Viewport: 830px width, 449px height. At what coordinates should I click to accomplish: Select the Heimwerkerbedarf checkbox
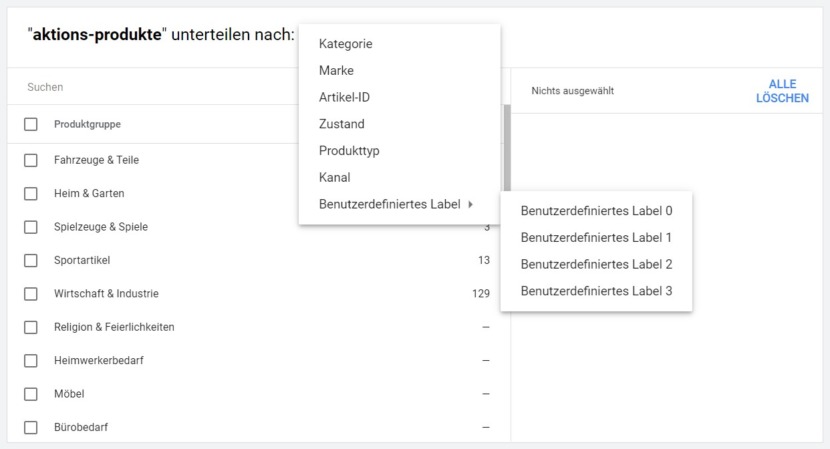31,361
